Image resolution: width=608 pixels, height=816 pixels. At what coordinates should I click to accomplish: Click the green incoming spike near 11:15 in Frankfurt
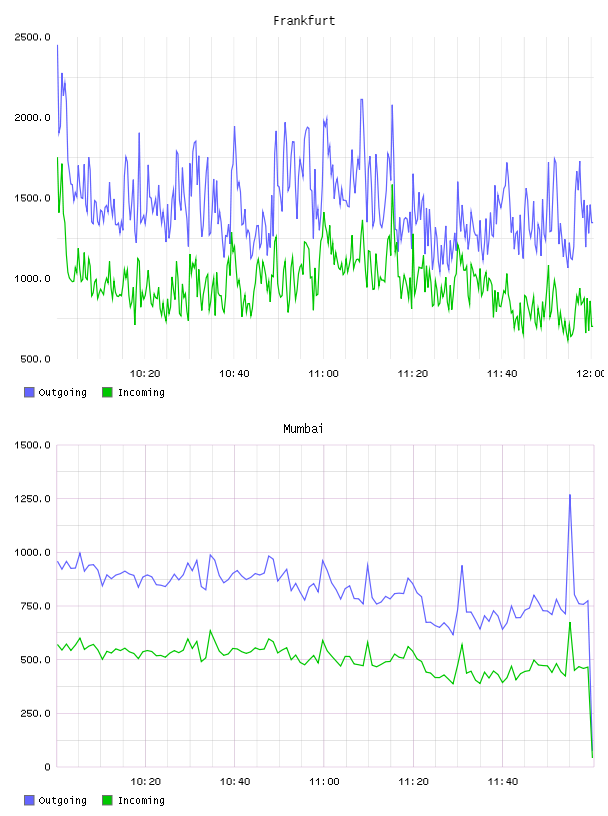pos(392,186)
